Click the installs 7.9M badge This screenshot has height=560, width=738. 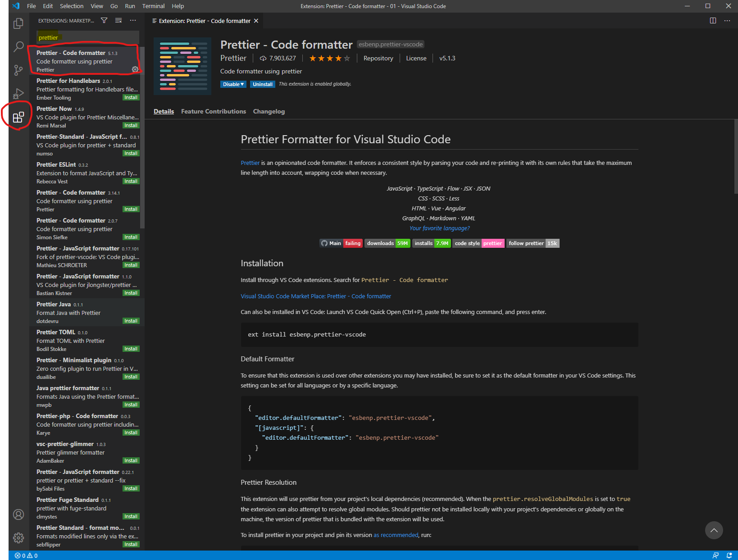click(x=431, y=243)
